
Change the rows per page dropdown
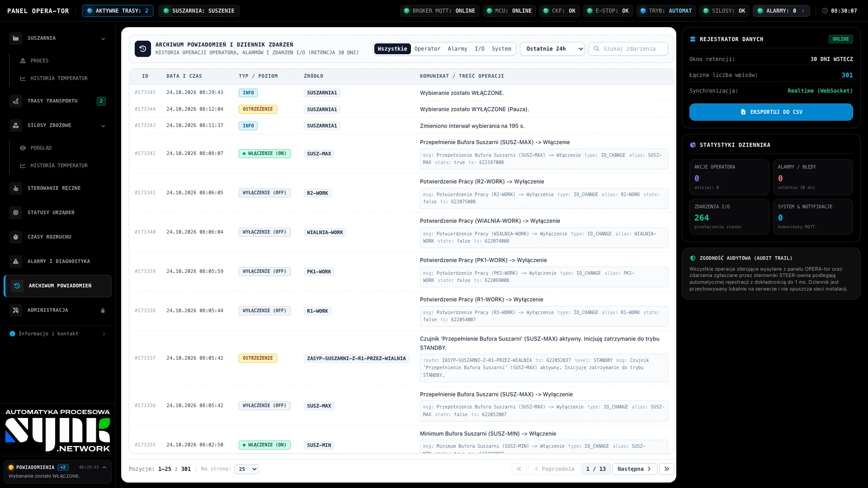[246, 469]
